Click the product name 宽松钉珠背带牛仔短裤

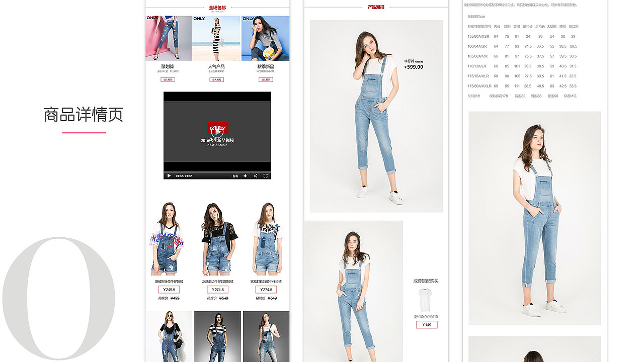click(266, 282)
